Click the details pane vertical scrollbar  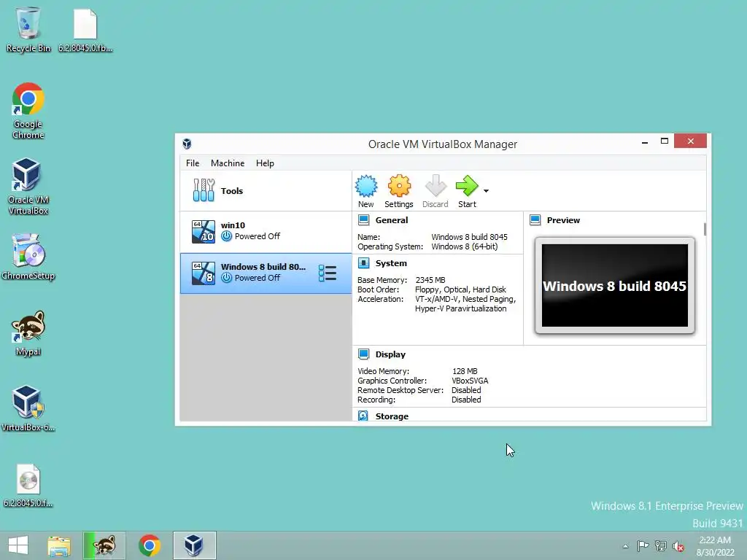click(x=705, y=228)
